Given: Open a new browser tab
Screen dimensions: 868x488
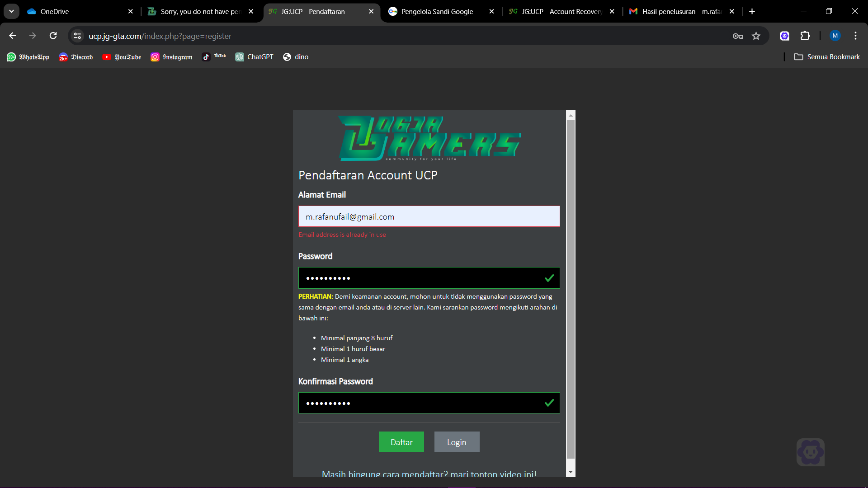Looking at the screenshot, I should coord(752,12).
